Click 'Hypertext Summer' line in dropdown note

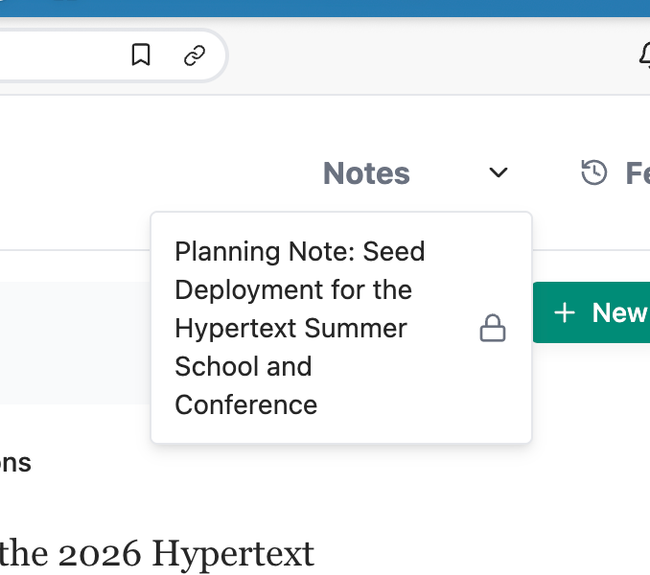pos(290,328)
